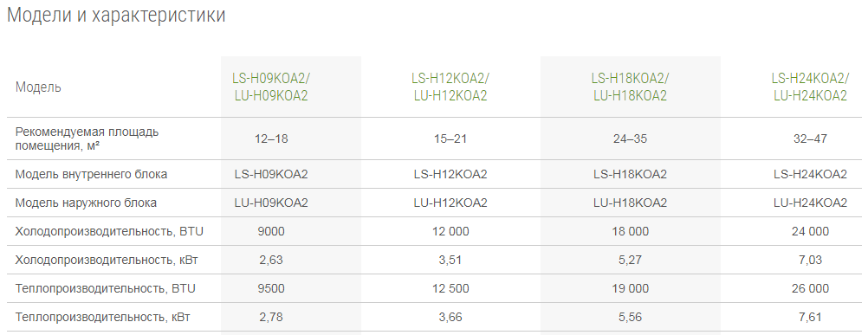Select 'Модель наружного блока' row label
The height and width of the screenshot is (335, 868).
click(x=86, y=203)
